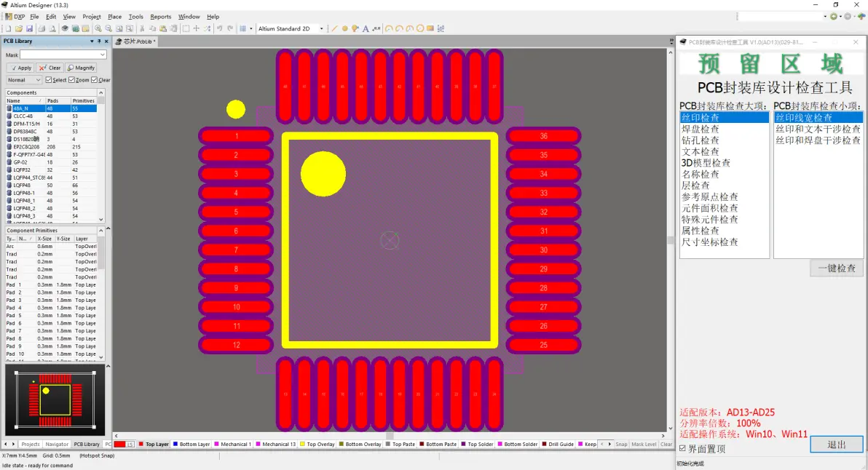
Task: Toggle the Select checkbox in PCB Library
Action: coord(49,80)
